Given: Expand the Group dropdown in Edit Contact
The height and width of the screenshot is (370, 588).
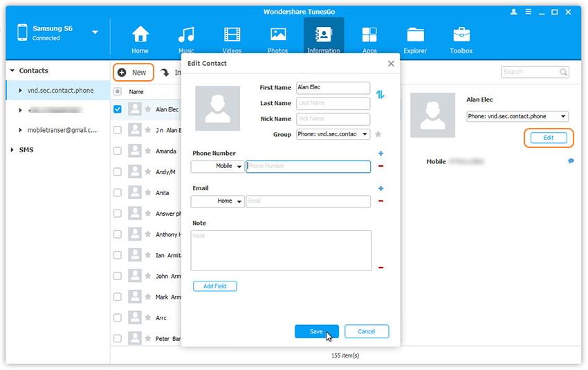Looking at the screenshot, I should (333, 134).
